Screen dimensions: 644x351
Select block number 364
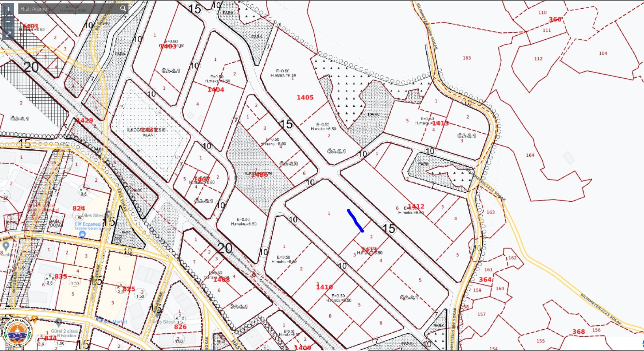485,280
